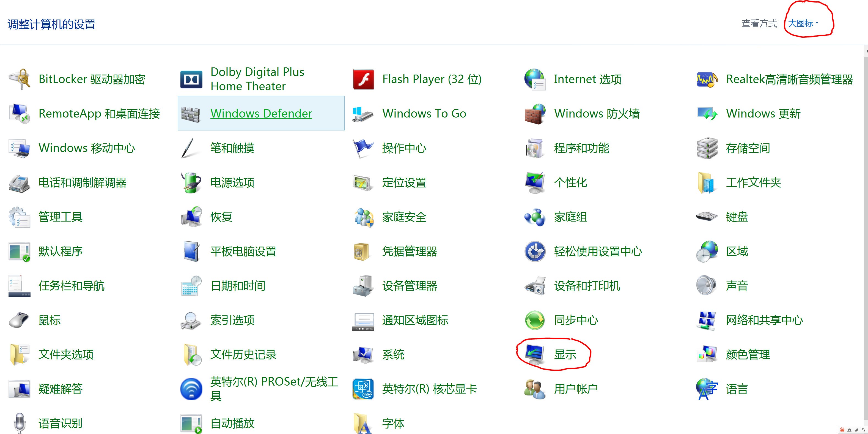The image size is (868, 434).
Task: Click the 语言 link
Action: (x=737, y=389)
